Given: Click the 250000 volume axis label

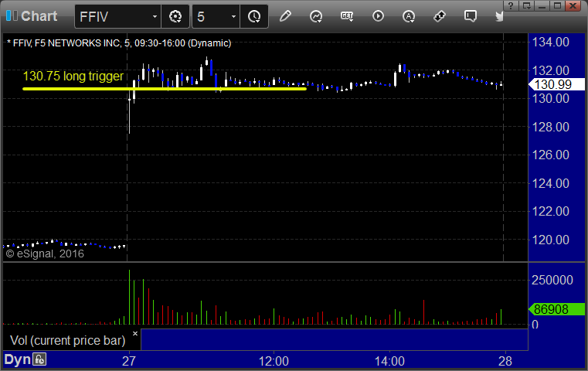Looking at the screenshot, I should click(552, 280).
